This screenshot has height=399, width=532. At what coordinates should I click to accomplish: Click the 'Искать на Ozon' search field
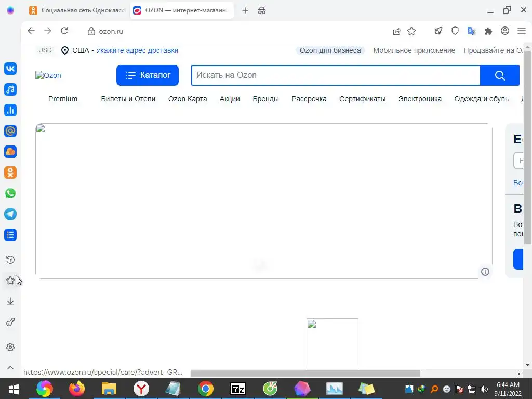(x=336, y=75)
